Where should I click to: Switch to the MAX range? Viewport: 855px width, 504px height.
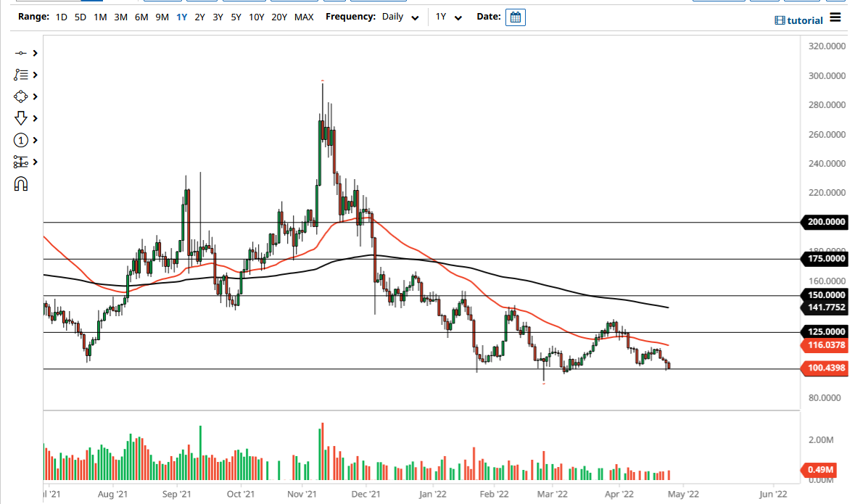pyautogui.click(x=304, y=17)
